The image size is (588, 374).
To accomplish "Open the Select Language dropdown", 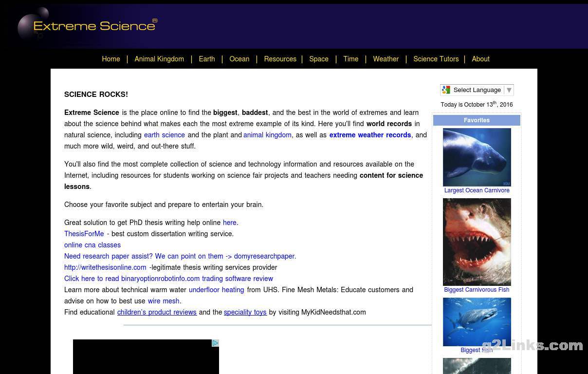I will click(477, 90).
